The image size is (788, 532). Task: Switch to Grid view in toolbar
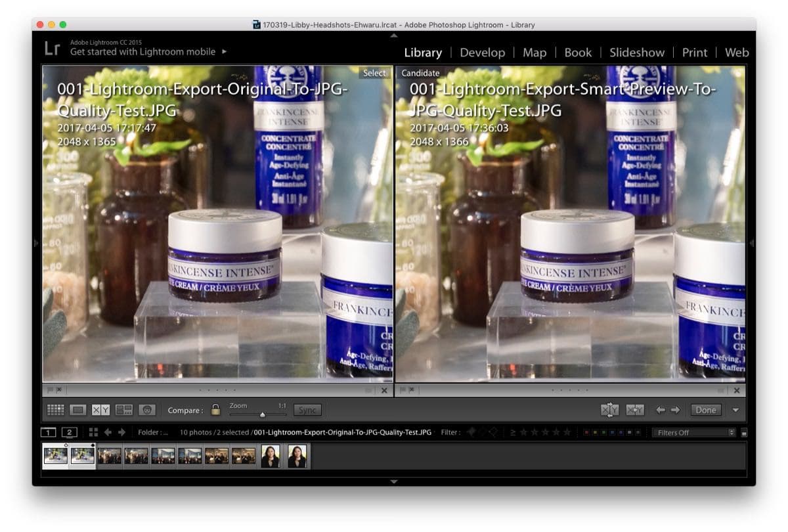(x=56, y=410)
